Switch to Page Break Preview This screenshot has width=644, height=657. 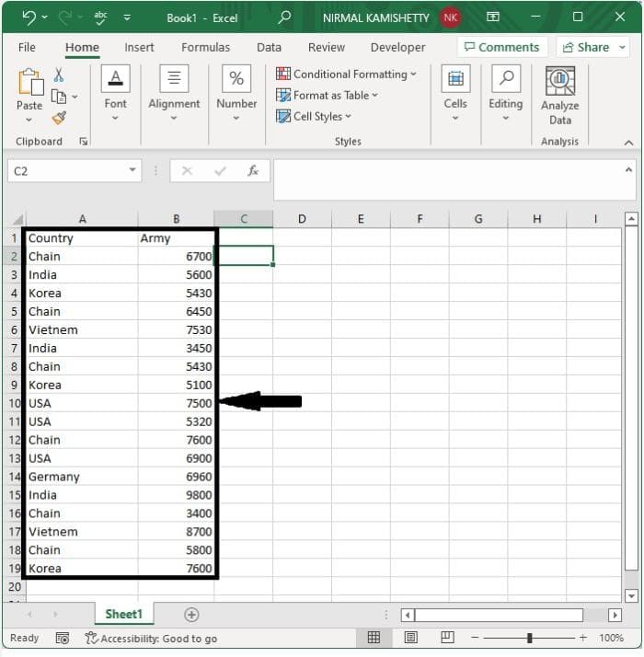[447, 638]
